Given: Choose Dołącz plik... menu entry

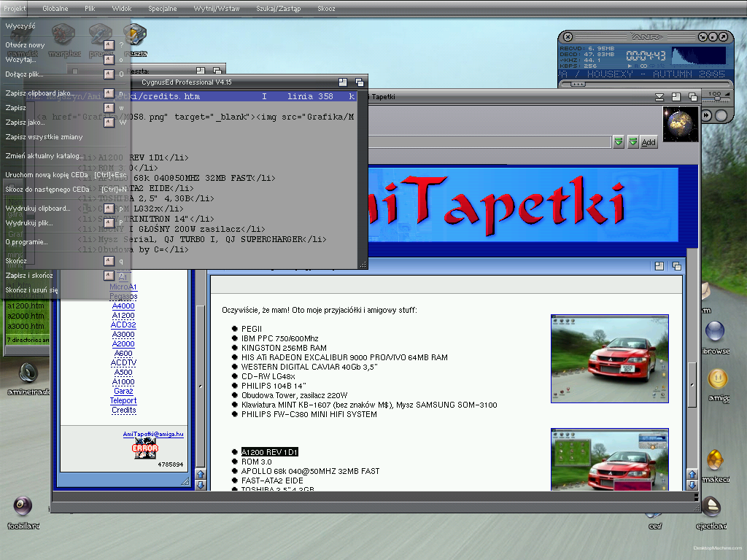Looking at the screenshot, I should 65,74.
